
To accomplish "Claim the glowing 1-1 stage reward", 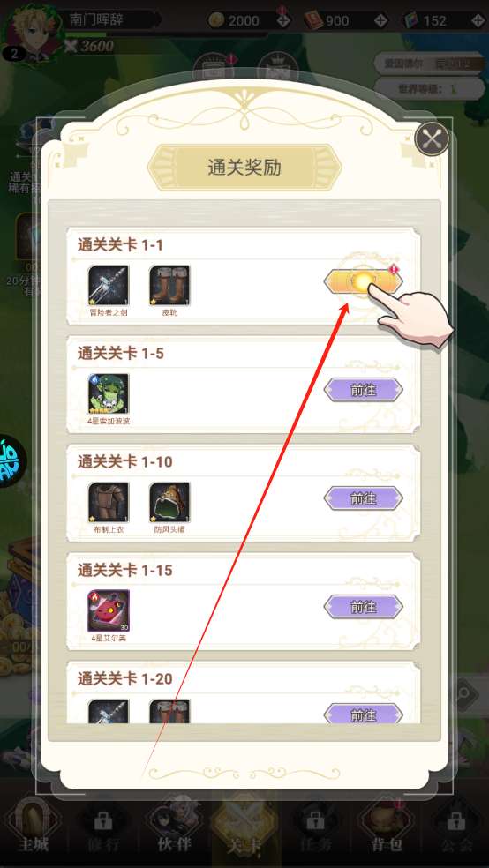I will (364, 282).
